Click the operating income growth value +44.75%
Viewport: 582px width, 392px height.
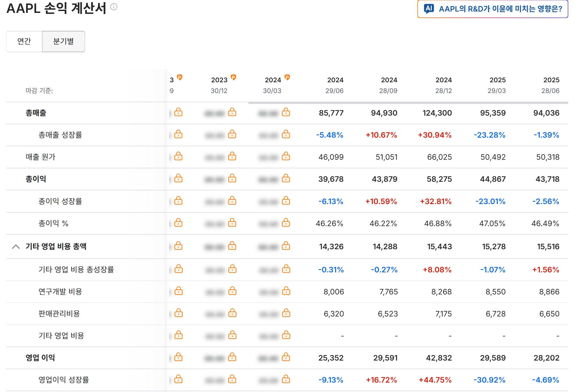coord(435,380)
